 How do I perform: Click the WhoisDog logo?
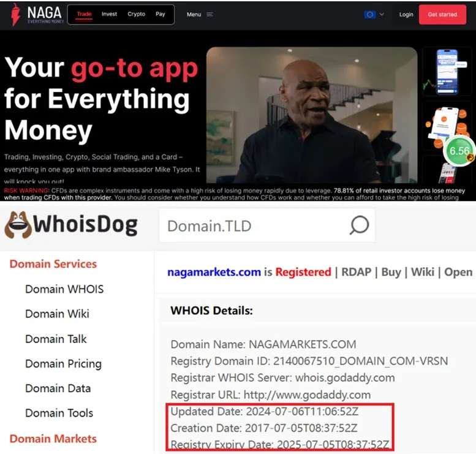point(71,225)
